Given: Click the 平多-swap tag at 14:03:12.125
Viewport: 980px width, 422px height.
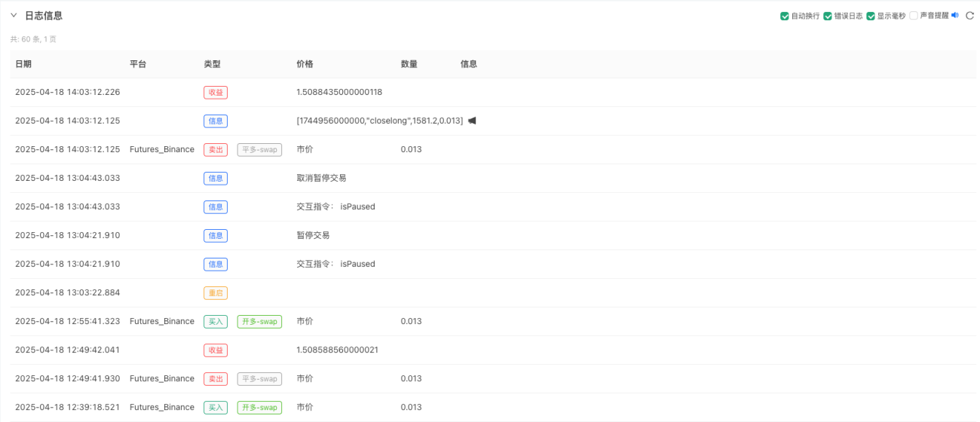Looking at the screenshot, I should pyautogui.click(x=259, y=149).
